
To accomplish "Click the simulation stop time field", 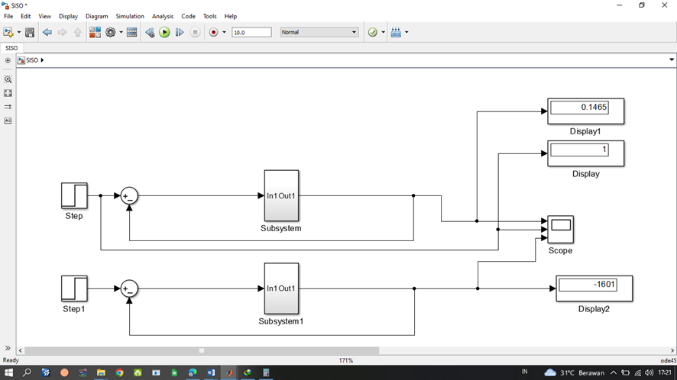I will point(252,32).
